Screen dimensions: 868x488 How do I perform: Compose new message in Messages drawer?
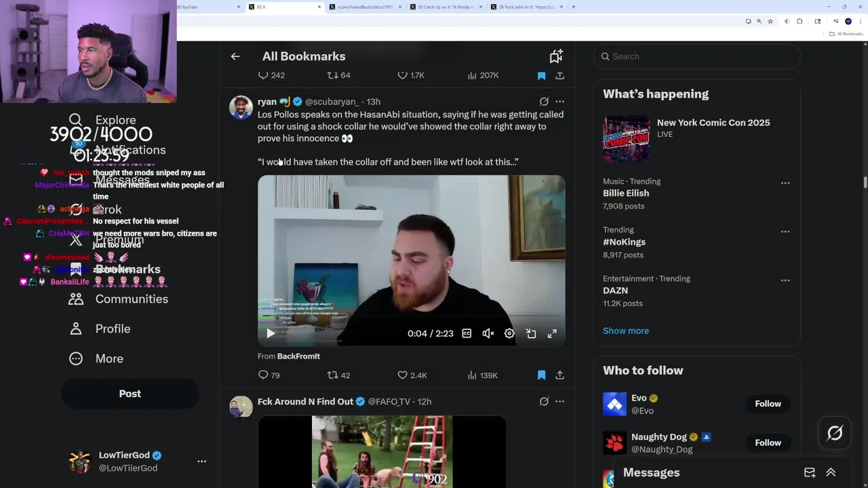[810, 472]
